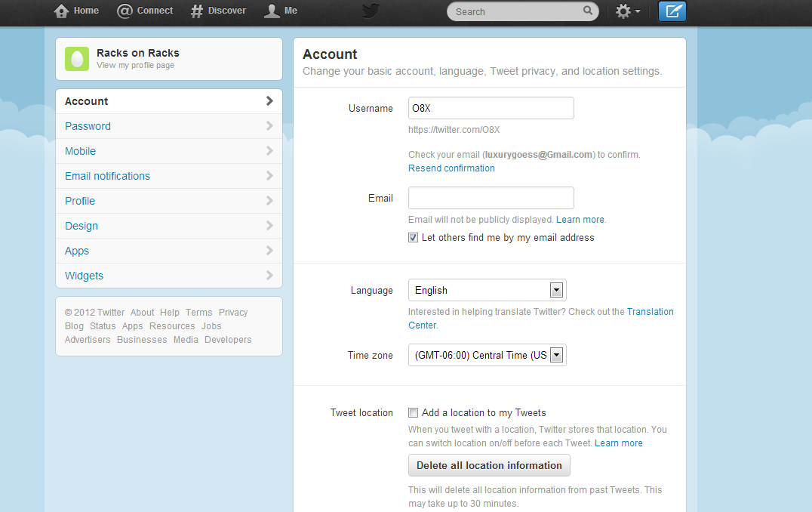Go to Me in top navigation

click(281, 11)
